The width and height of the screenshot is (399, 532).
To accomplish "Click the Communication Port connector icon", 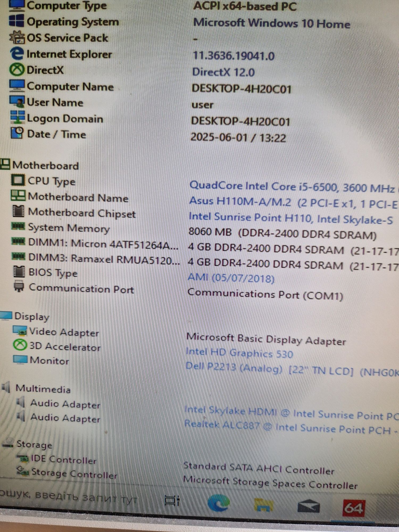I will pyautogui.click(x=19, y=286).
